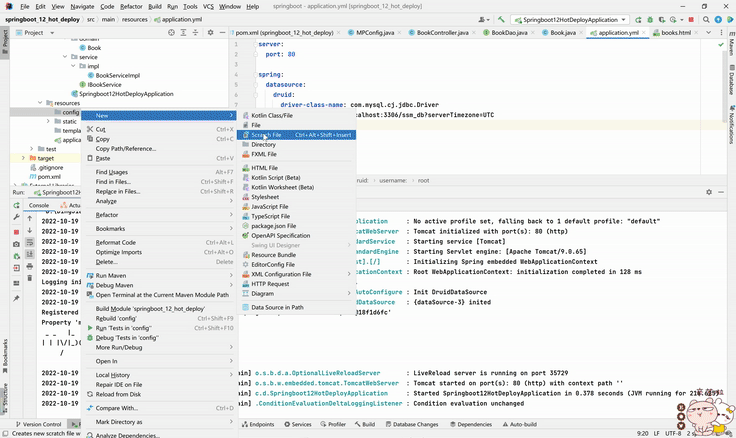Click Data Source in Path menu item
This screenshot has width=736, height=438.
297,307
